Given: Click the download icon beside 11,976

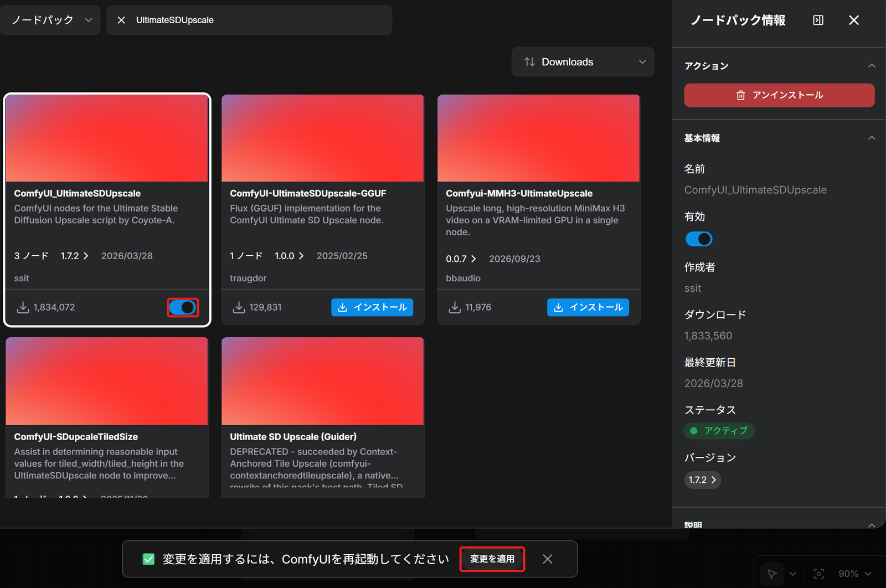Looking at the screenshot, I should pyautogui.click(x=455, y=307).
